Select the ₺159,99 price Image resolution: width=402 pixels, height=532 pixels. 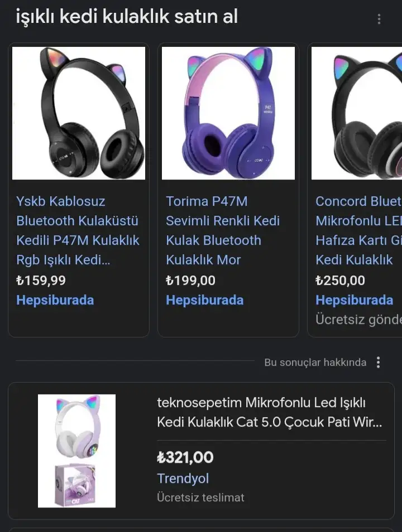pos(41,280)
